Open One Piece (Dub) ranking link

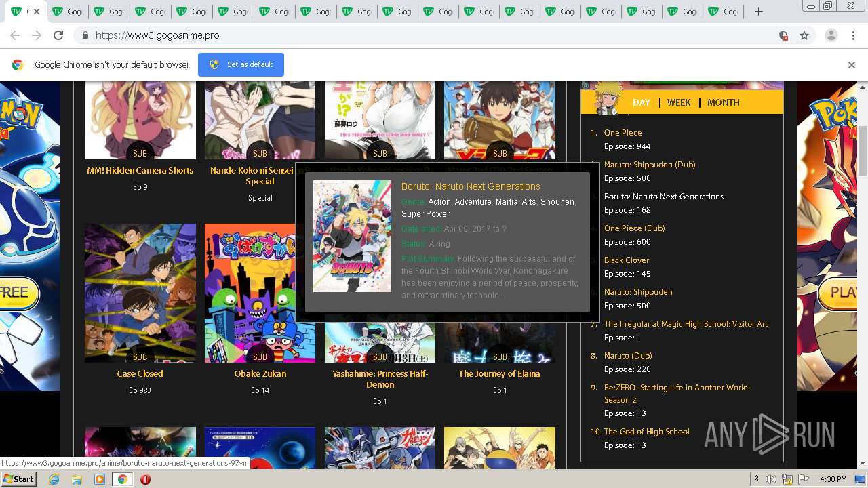(635, 228)
